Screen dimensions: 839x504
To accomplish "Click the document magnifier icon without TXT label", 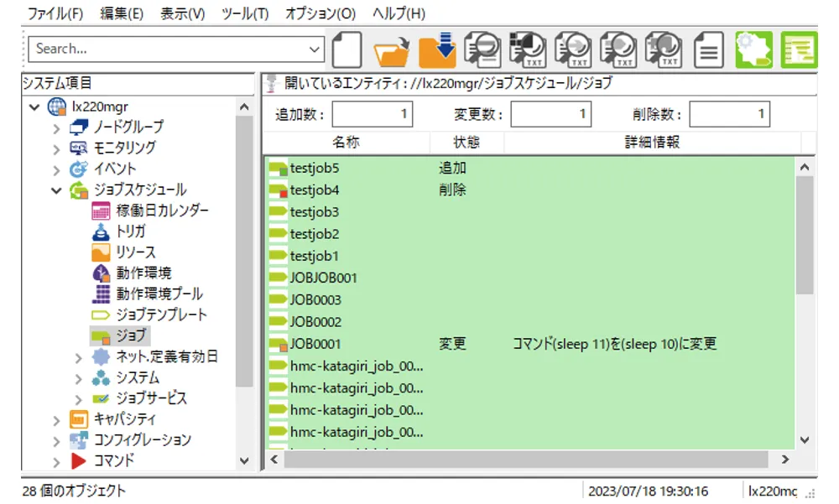I will [x=482, y=49].
